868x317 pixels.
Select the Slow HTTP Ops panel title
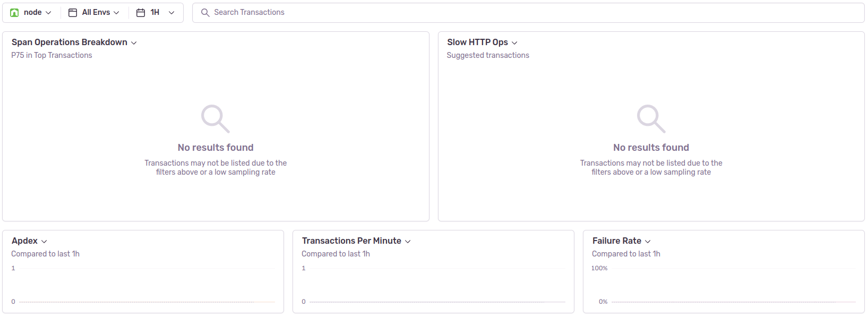tap(477, 42)
